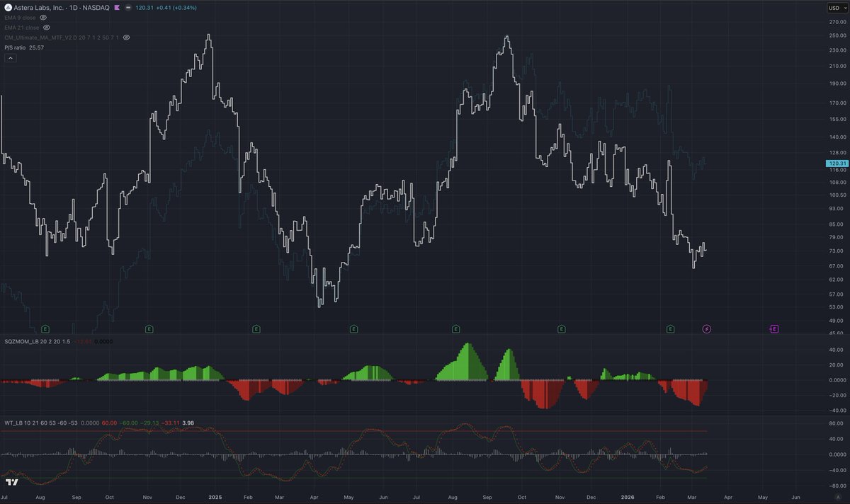Click the 80.00 level on WT_LB scale
850x504 pixels.
837,423
